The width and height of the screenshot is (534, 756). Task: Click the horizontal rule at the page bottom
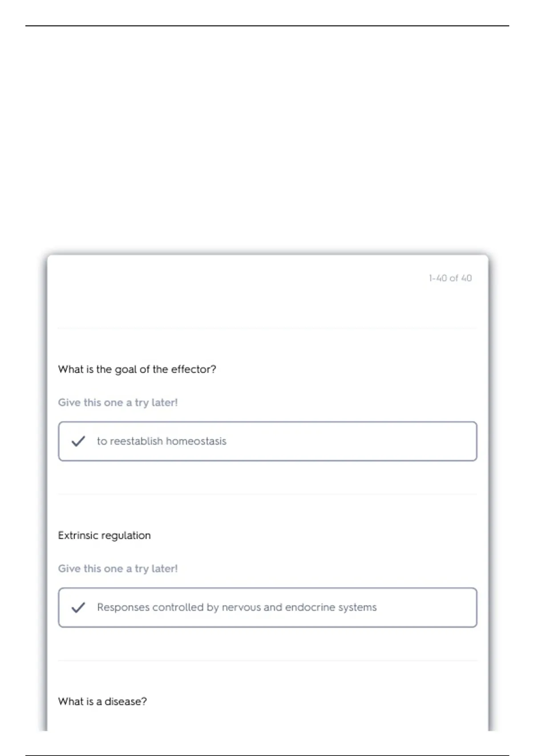point(267,755)
